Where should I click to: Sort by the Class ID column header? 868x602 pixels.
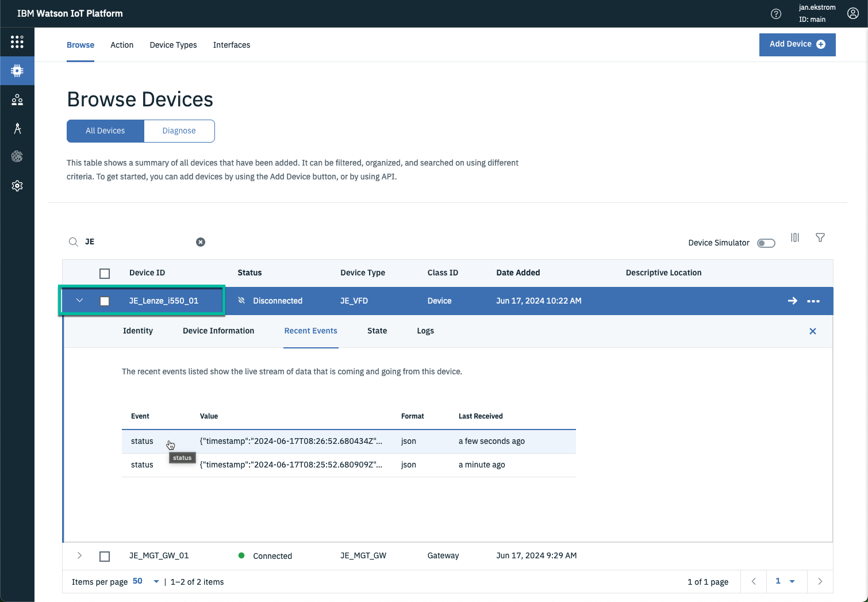point(443,273)
